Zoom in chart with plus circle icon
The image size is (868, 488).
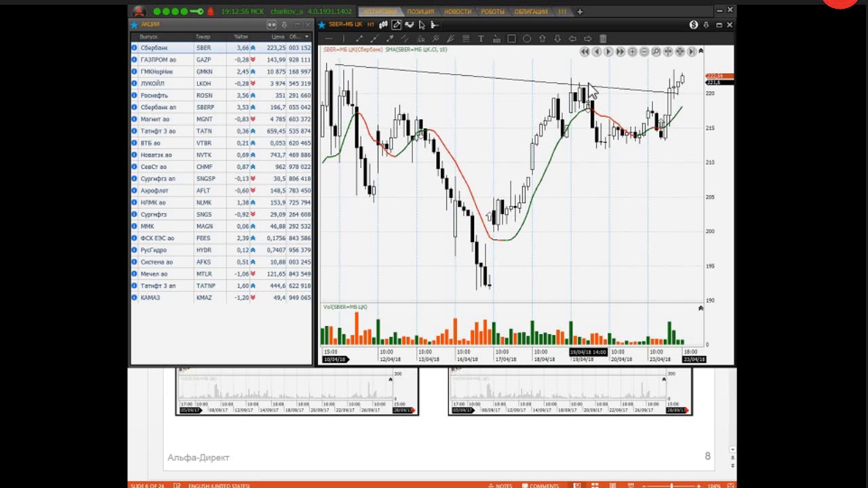[x=632, y=52]
